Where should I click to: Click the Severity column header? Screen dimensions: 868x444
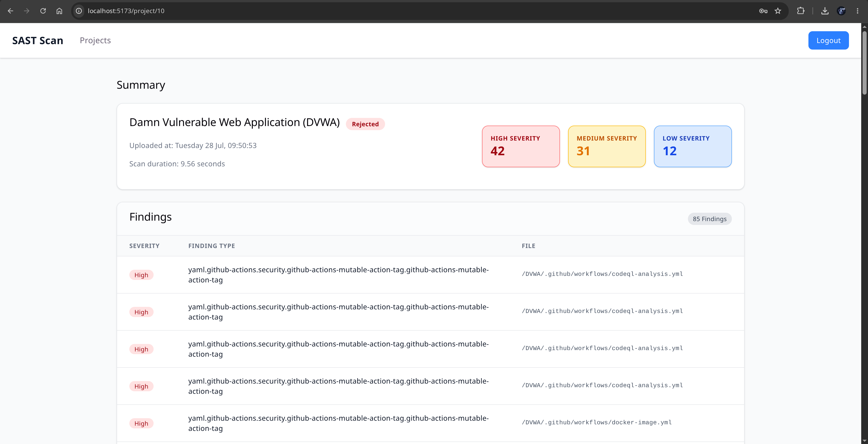[x=144, y=246]
